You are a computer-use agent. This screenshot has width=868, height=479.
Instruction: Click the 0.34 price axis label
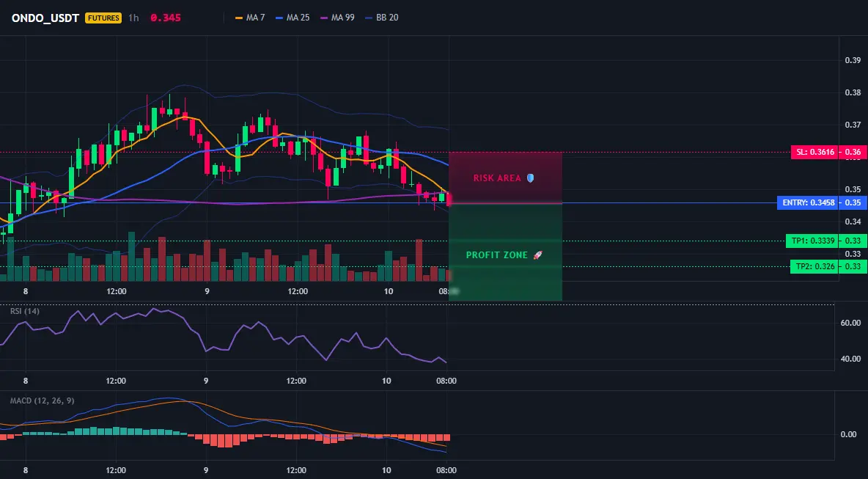coord(853,222)
